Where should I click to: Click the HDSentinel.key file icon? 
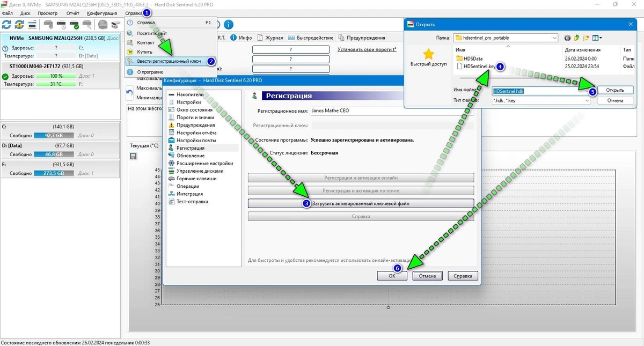tap(459, 67)
